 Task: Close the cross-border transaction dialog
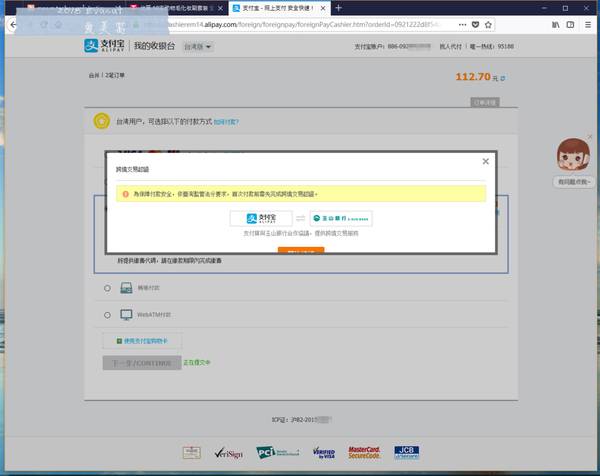click(x=486, y=161)
